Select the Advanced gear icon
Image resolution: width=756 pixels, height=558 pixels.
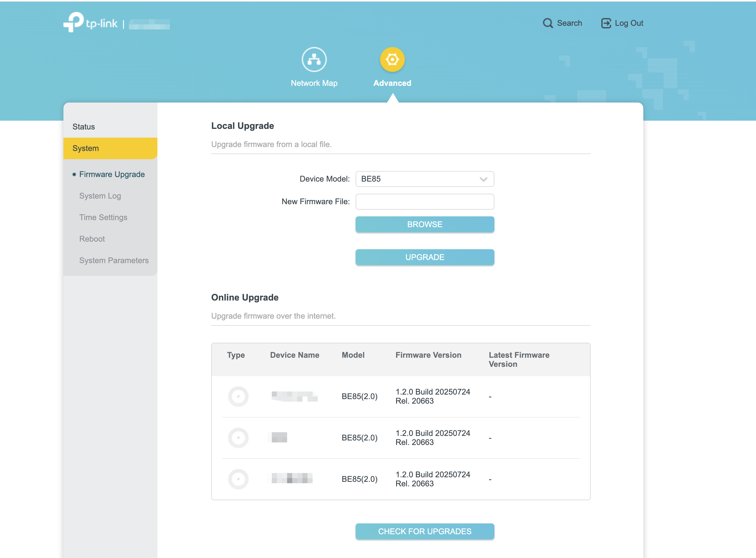(392, 59)
